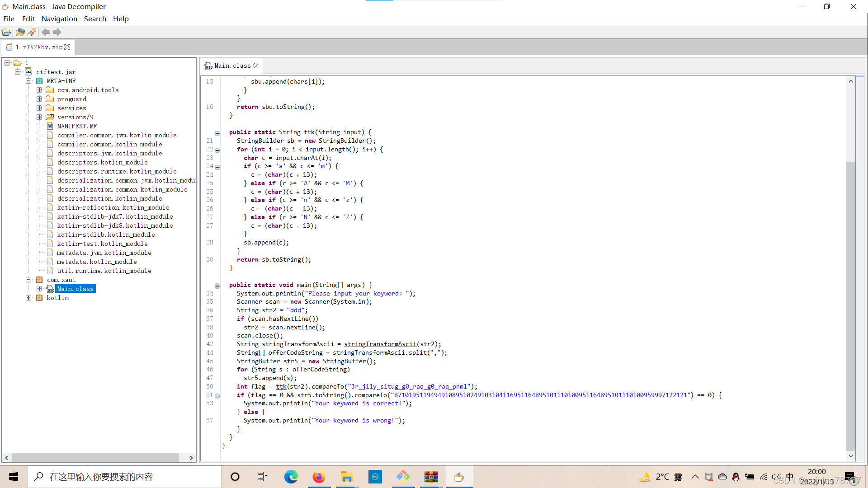Expand the com.android.tools folder

(x=39, y=90)
